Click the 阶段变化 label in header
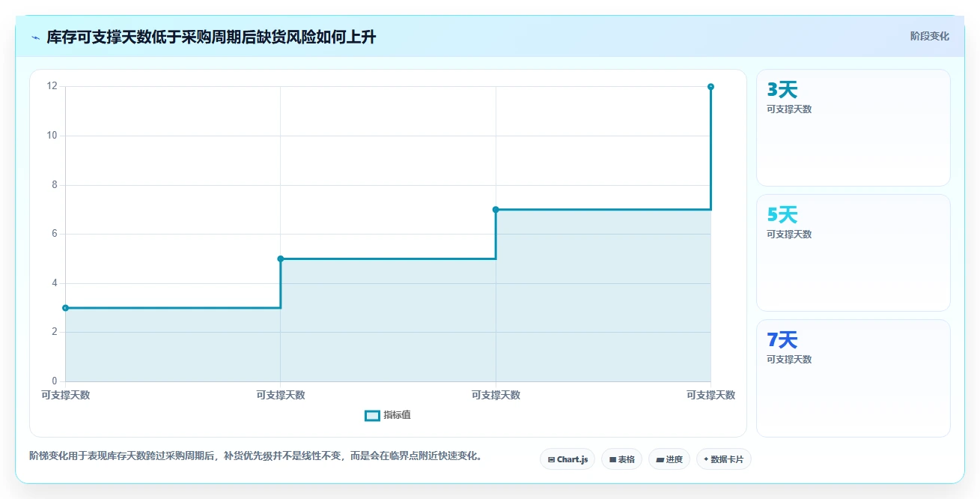Image resolution: width=980 pixels, height=499 pixels. 930,36
